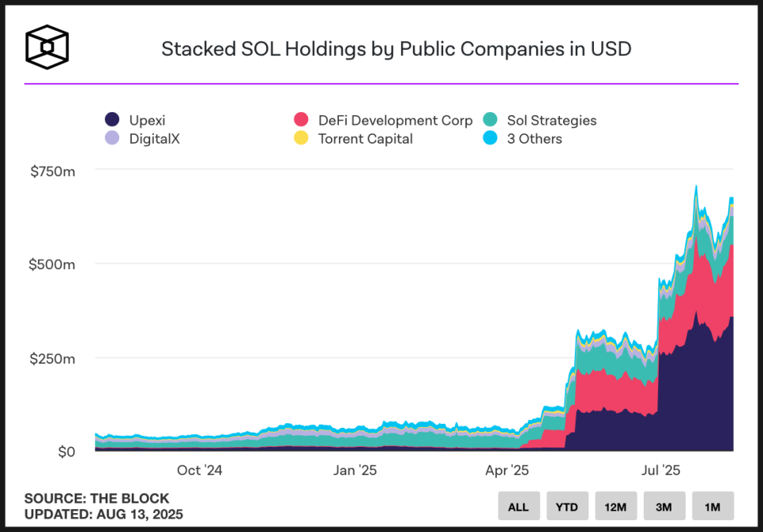The image size is (763, 532).
Task: Toggle the Torrent Capital legend dot
Action: tap(301, 138)
